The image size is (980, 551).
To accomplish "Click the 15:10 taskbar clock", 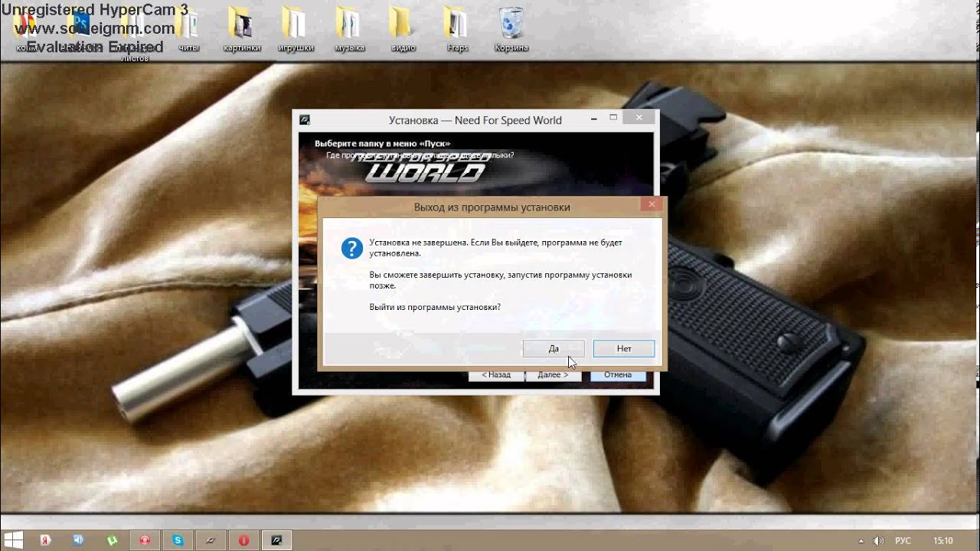I will coord(942,540).
